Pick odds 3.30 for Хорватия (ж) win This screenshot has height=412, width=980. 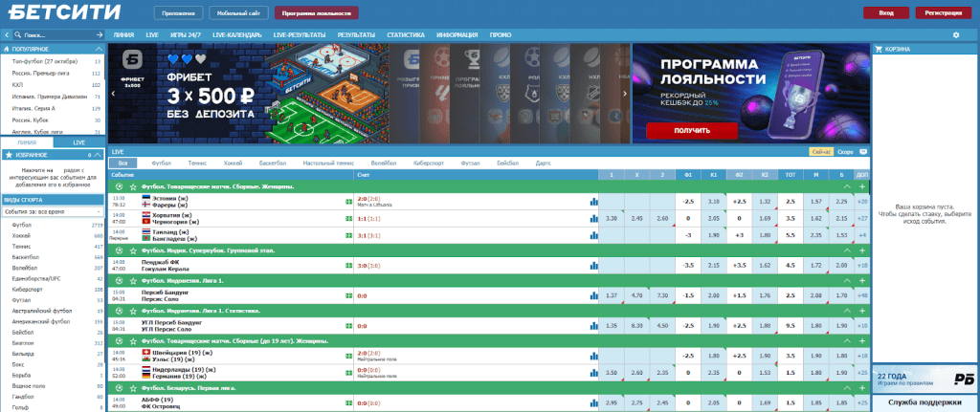point(612,219)
